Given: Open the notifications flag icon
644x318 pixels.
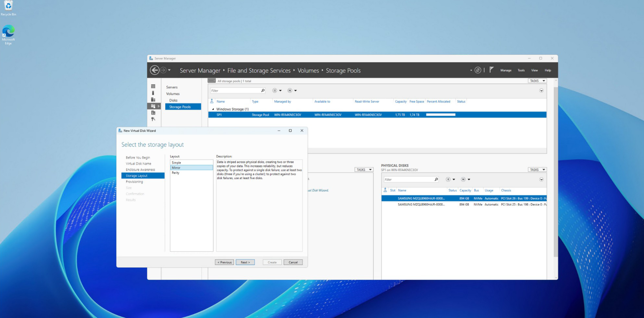Looking at the screenshot, I should click(491, 70).
